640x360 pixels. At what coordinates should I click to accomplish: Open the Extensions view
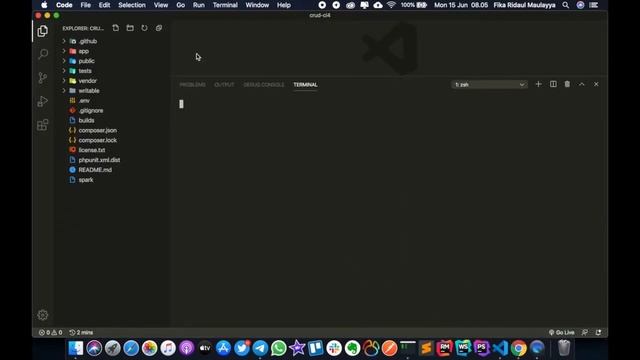42,125
